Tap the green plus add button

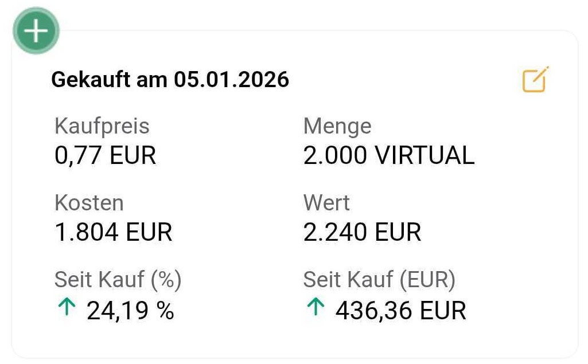(x=36, y=31)
